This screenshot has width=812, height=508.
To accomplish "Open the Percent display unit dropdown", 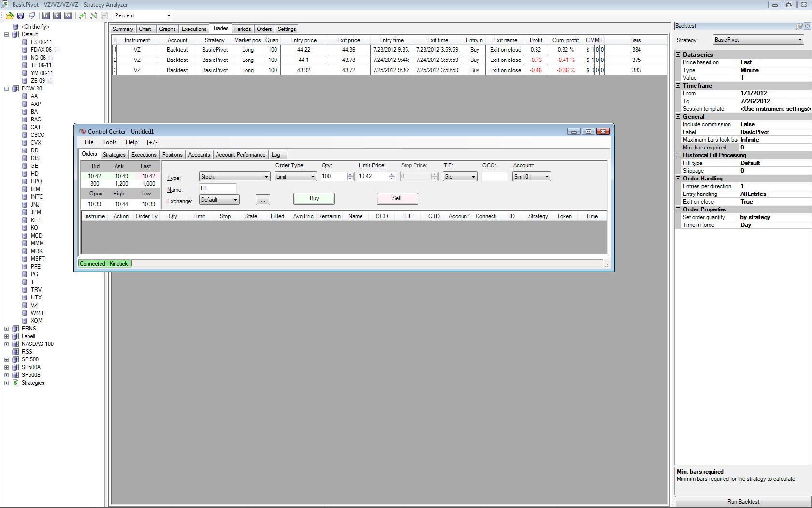I will coord(169,15).
